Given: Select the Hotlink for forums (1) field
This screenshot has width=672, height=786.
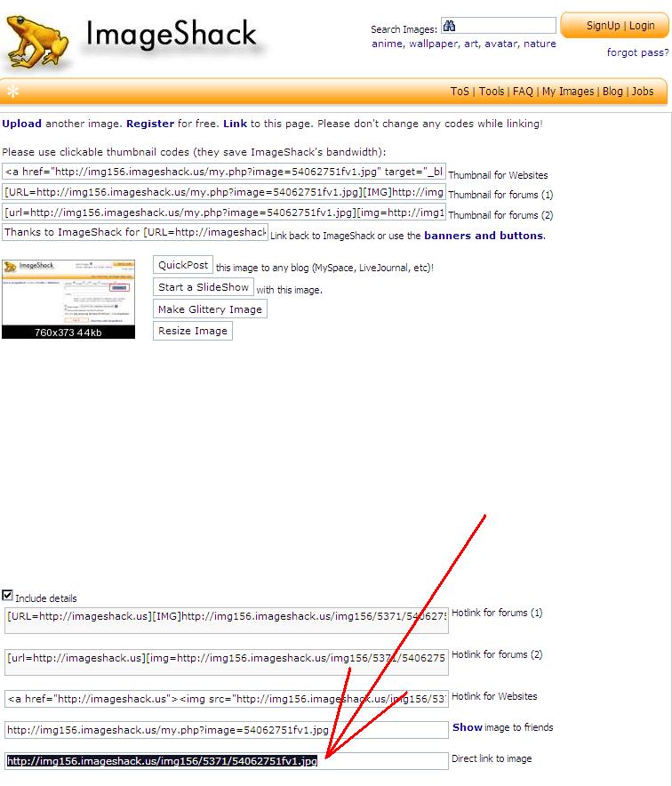Looking at the screenshot, I should pyautogui.click(x=227, y=620).
